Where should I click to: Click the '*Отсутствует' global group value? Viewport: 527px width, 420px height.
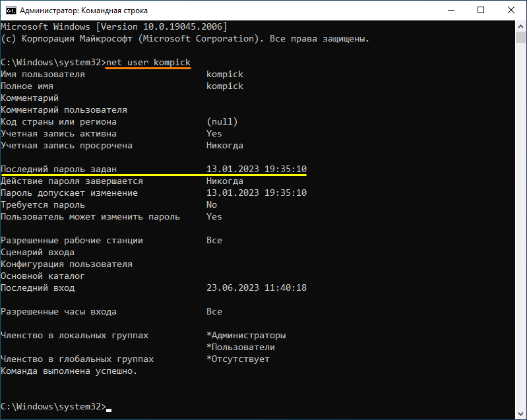[238, 359]
